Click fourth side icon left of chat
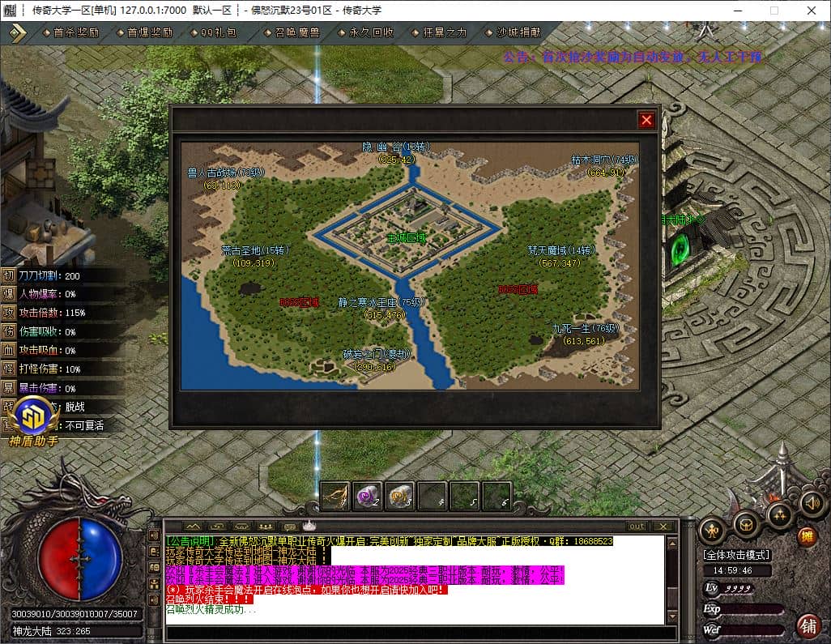Image resolution: width=831 pixels, height=644 pixels. tap(154, 584)
